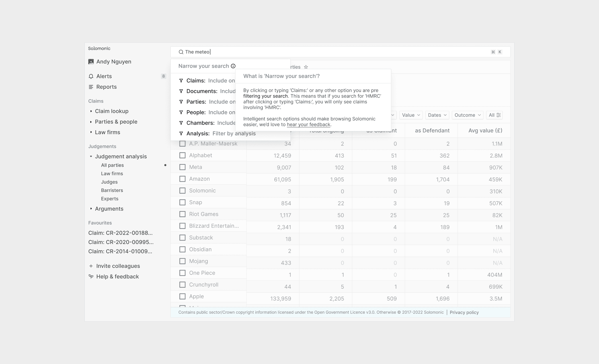Click the plus icon for Invite colleagues

(x=91, y=266)
